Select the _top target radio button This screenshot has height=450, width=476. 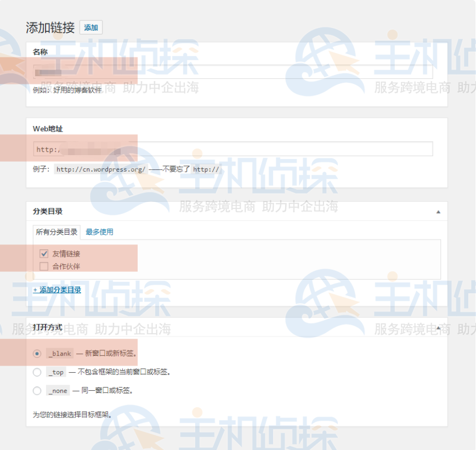[37, 372]
